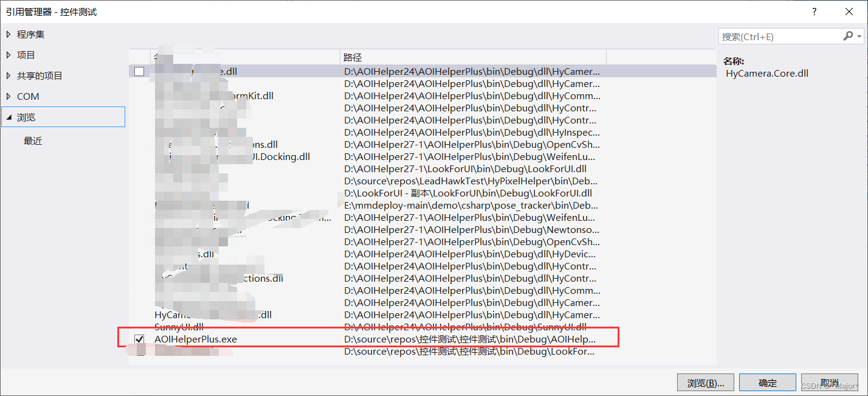Cancel the dialog with 取消
868x396 pixels.
click(829, 382)
